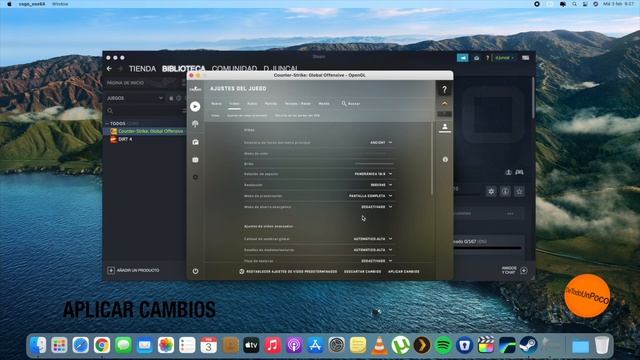Click DESCARTAR CAMBIOS button
This screenshot has height=360, width=640.
pyautogui.click(x=362, y=271)
